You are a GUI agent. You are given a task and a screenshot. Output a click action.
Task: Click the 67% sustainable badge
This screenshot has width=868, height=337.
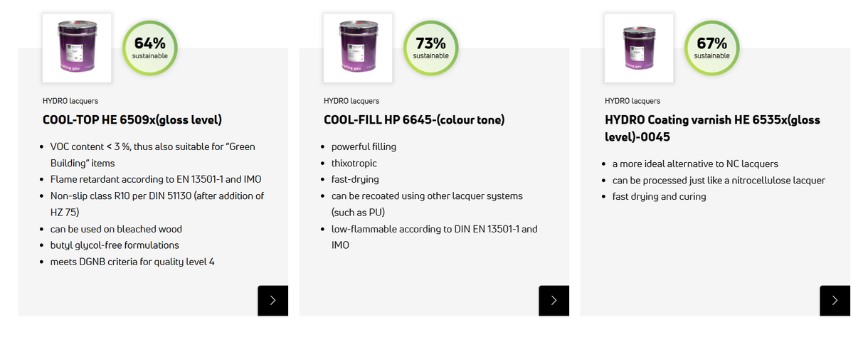coord(711,48)
